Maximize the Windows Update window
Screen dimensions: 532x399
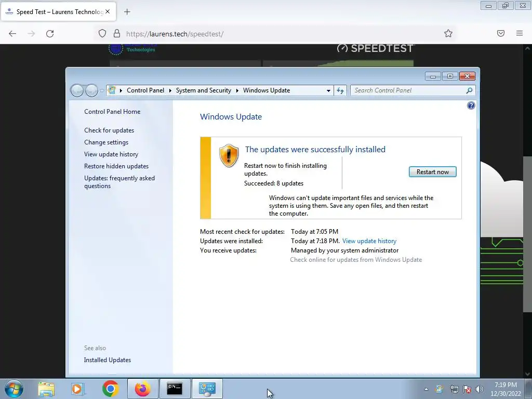tap(450, 76)
